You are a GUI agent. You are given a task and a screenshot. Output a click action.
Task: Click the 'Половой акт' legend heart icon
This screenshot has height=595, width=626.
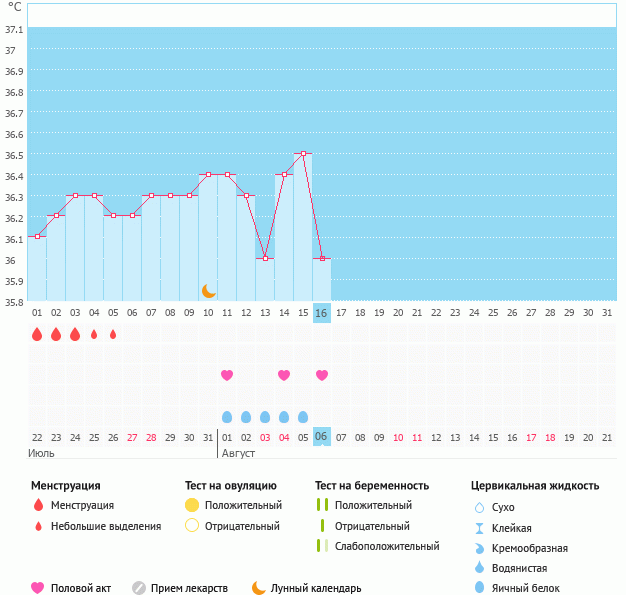tap(38, 588)
